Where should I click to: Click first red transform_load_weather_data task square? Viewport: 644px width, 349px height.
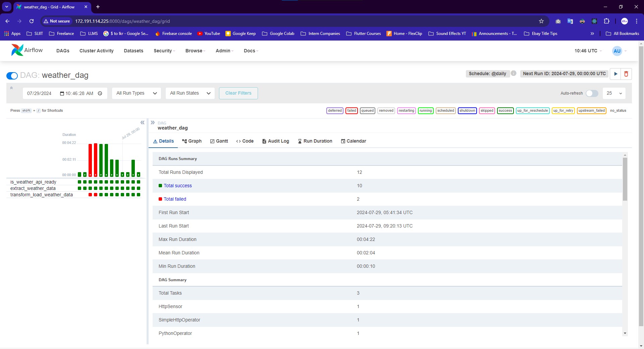[x=90, y=195]
